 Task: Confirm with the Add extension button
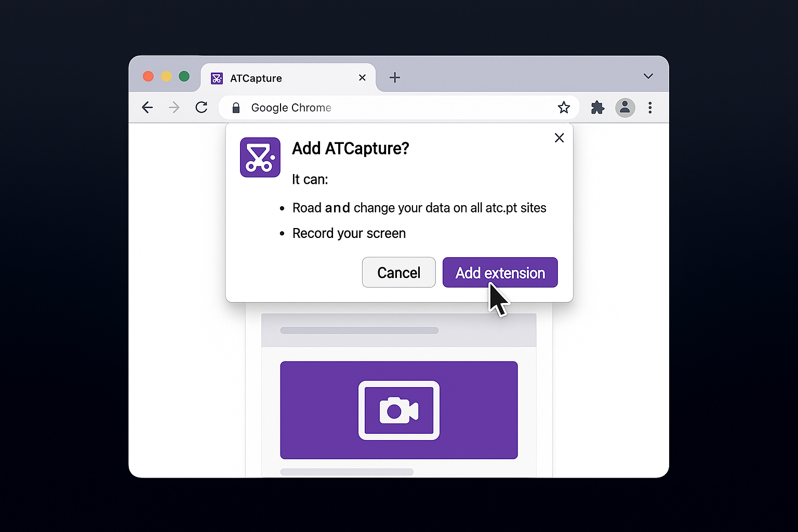[x=500, y=272]
